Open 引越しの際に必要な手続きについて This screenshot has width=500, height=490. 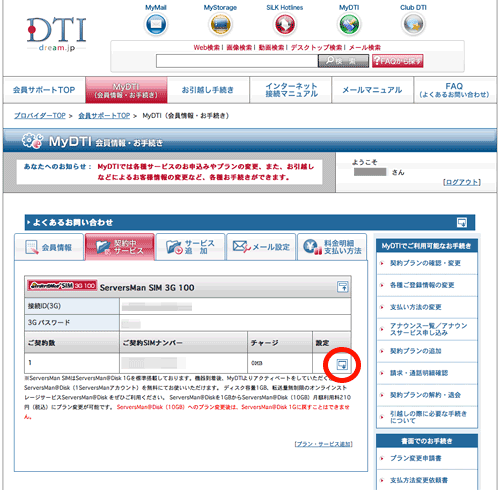(x=427, y=417)
